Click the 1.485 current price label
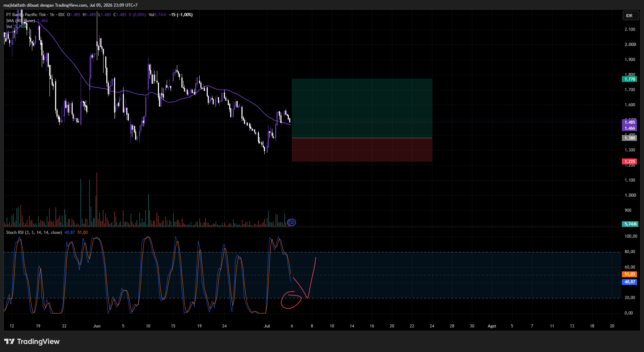 pos(630,122)
